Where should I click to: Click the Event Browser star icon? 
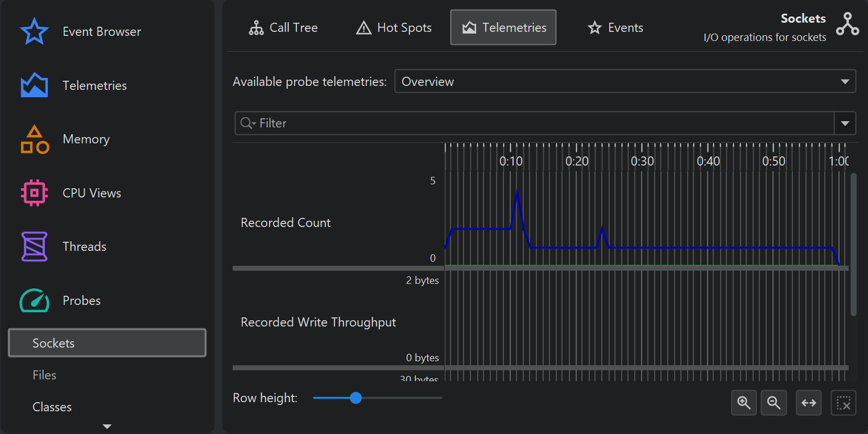tap(34, 32)
